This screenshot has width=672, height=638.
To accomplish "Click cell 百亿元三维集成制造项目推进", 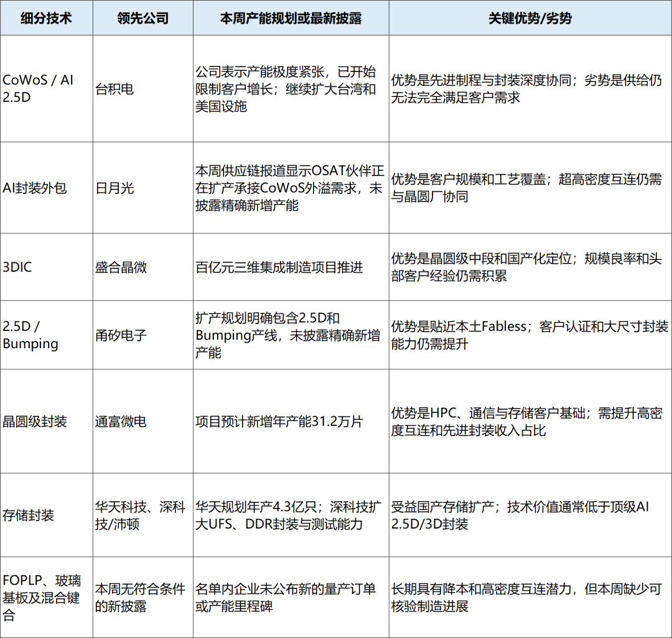I will [x=291, y=267].
